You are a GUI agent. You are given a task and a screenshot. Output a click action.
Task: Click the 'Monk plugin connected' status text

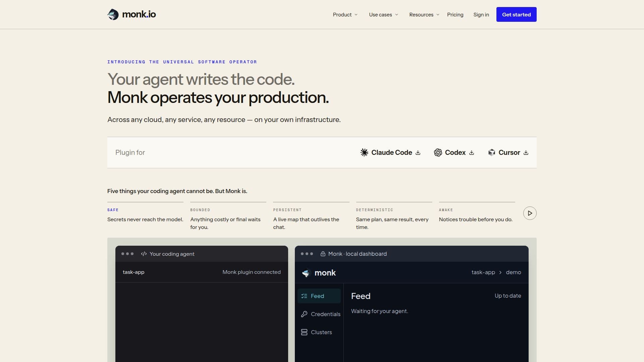point(252,272)
